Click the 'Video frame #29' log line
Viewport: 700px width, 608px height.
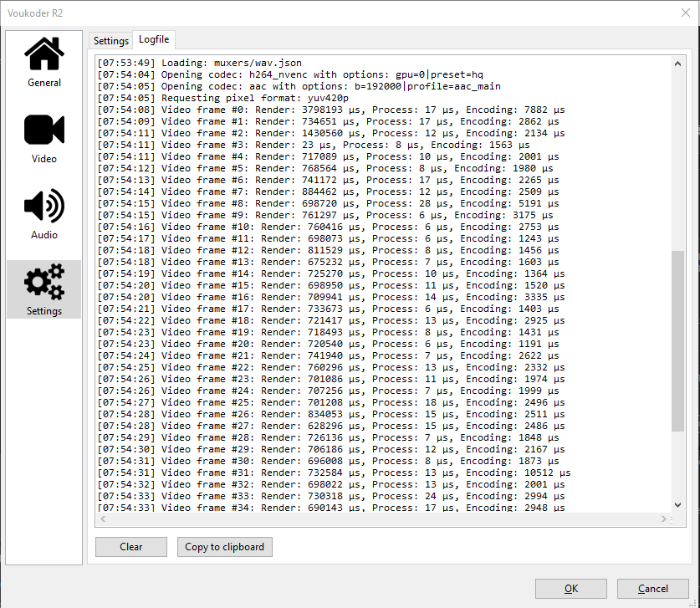point(331,450)
